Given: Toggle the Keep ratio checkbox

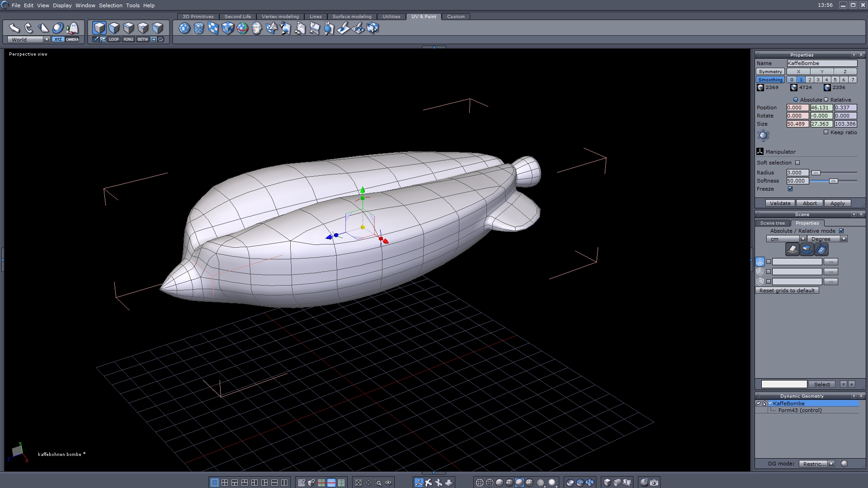Looking at the screenshot, I should [826, 132].
